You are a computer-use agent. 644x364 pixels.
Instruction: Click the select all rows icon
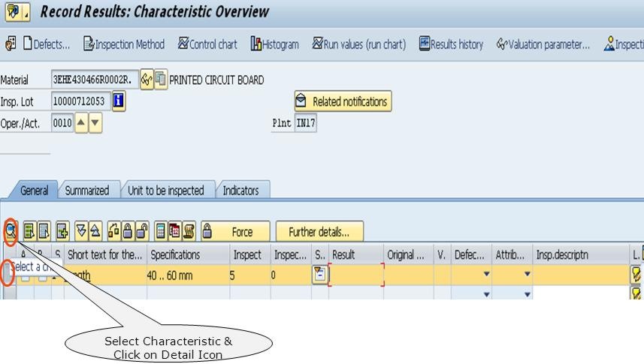click(29, 232)
